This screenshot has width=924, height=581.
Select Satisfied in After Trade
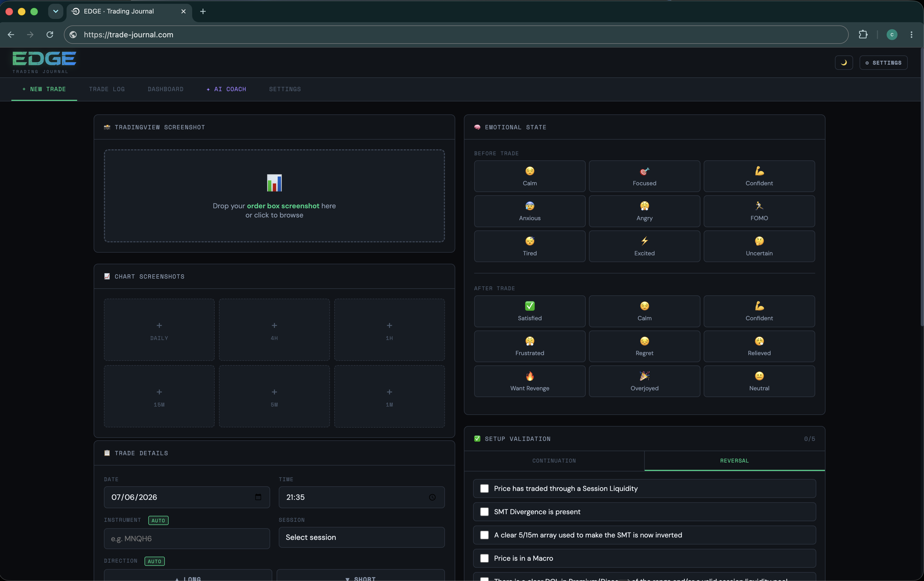(530, 311)
